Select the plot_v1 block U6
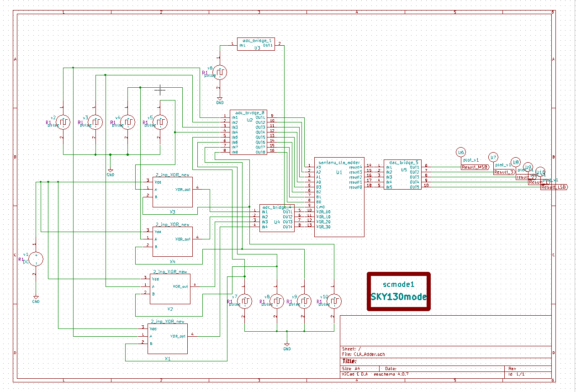Viewport: 576px width, 392px height. (460, 152)
